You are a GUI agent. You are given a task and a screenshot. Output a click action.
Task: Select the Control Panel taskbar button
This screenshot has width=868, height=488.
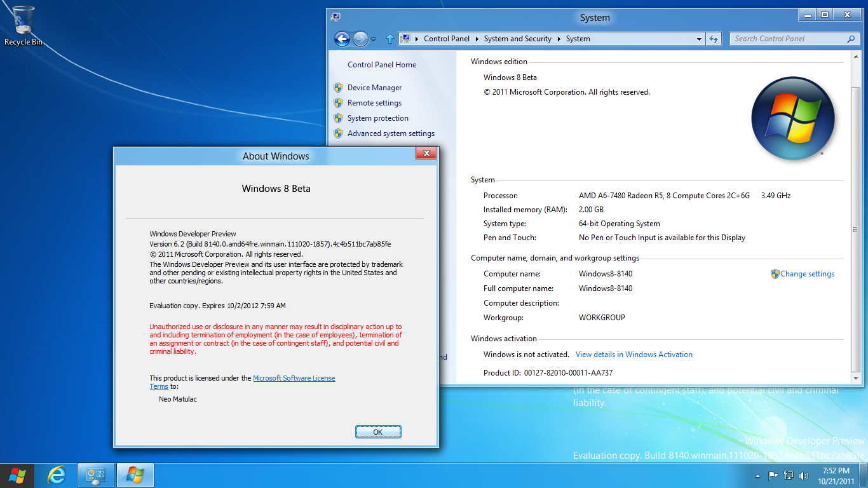click(96, 475)
